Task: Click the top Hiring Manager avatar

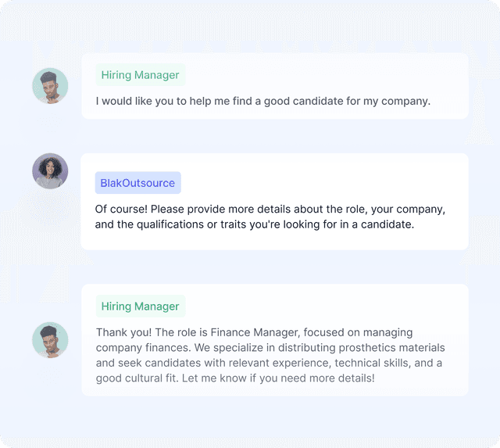Action: (50, 86)
